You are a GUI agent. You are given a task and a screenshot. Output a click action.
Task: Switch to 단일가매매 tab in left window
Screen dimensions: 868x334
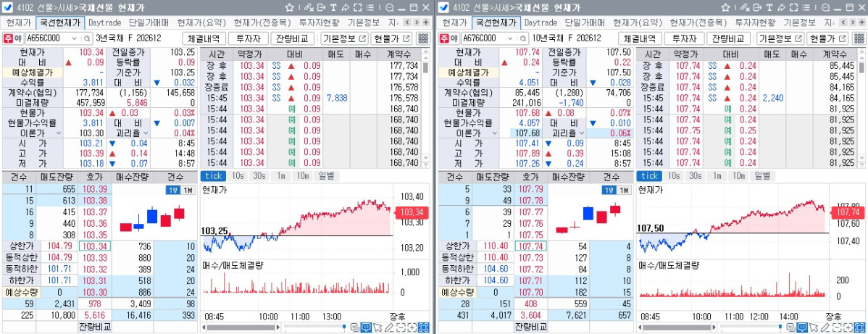click(149, 22)
